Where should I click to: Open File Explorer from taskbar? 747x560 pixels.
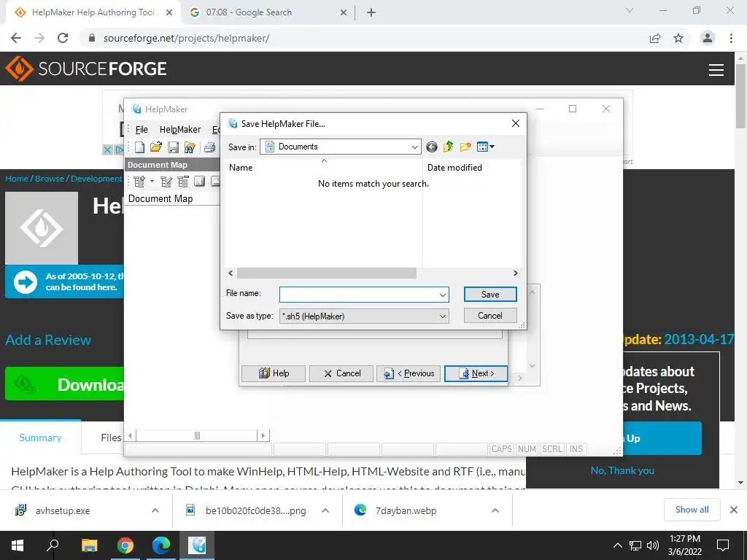pyautogui.click(x=89, y=545)
